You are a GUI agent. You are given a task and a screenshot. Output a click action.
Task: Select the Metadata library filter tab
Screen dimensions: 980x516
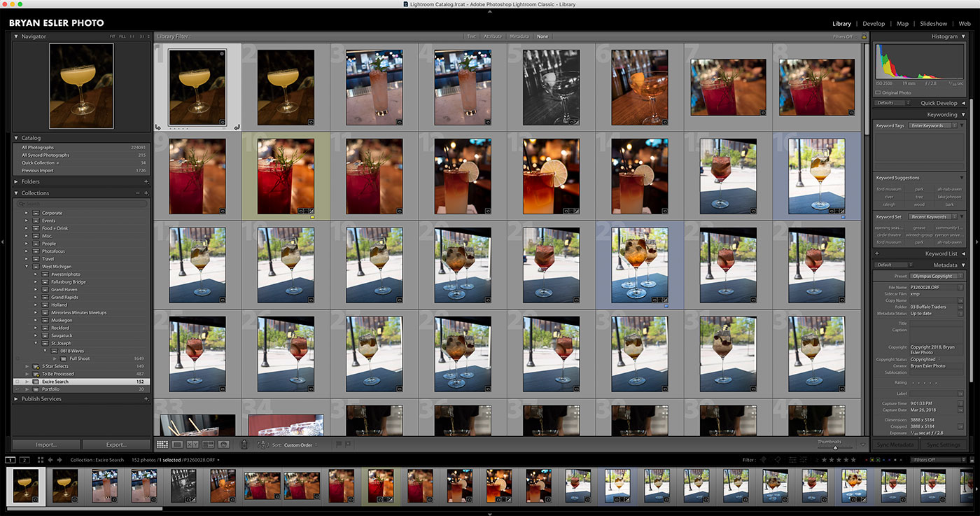pos(519,36)
